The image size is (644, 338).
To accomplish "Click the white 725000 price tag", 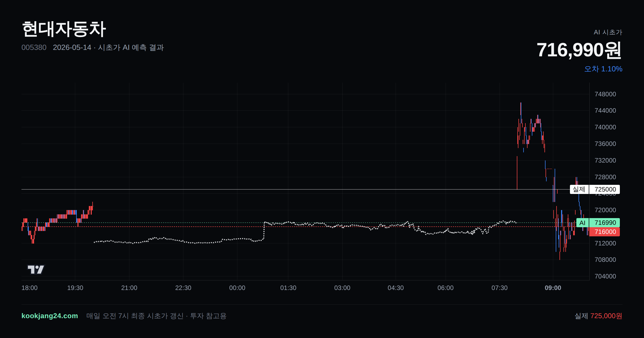I will point(605,189).
